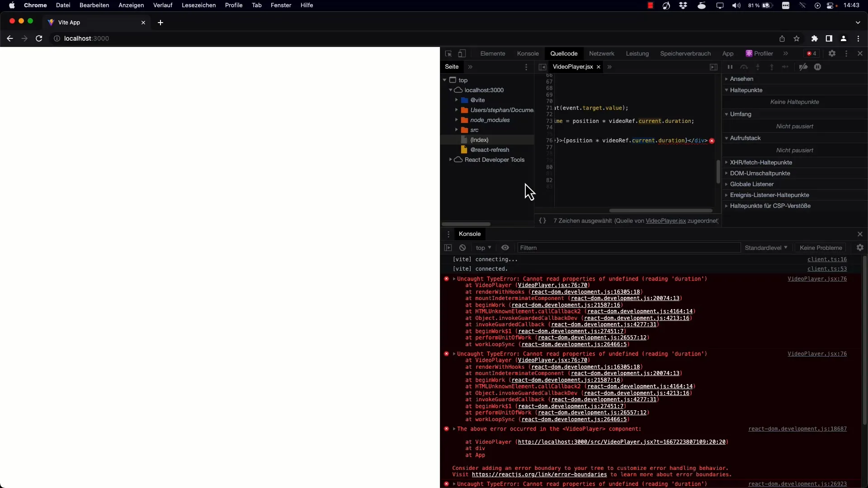Click the inspect element picker icon
Viewport: 868px width, 488px height.
point(448,53)
